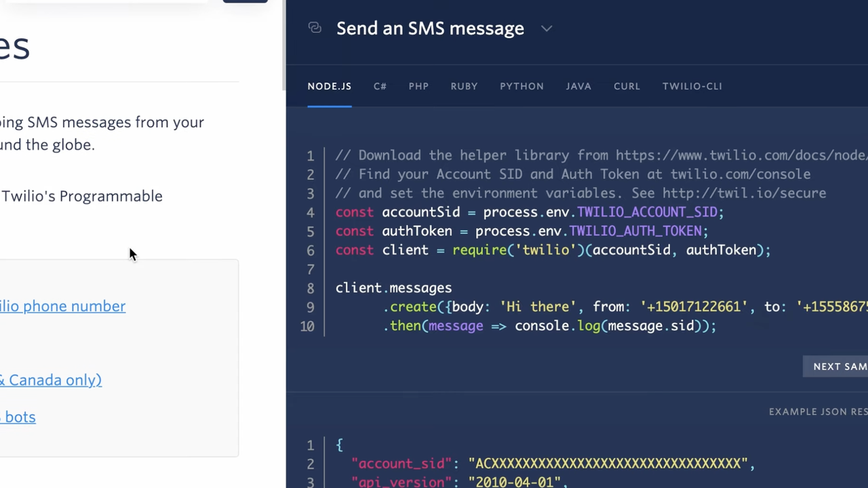This screenshot has height=488, width=868.
Task: Open the PYTHON code example
Action: pyautogui.click(x=521, y=86)
